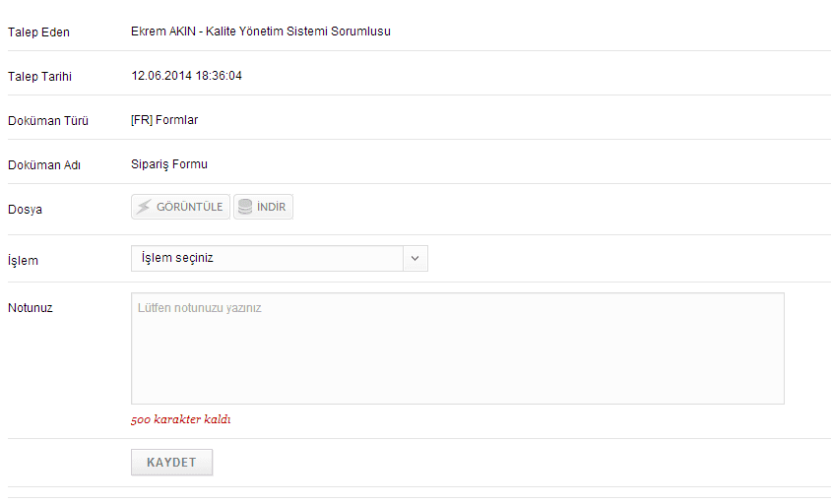
Task: Click the 'Notunuz' row label
Action: pyautogui.click(x=31, y=308)
